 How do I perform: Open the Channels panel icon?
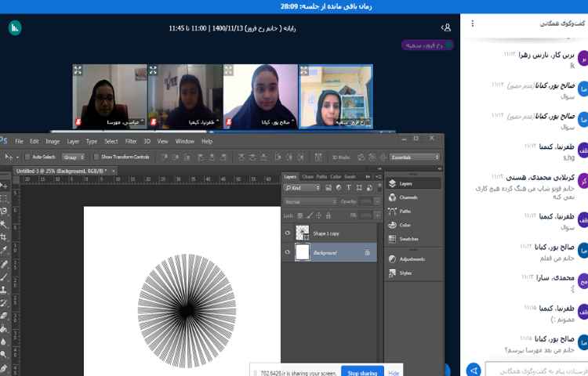click(405, 197)
